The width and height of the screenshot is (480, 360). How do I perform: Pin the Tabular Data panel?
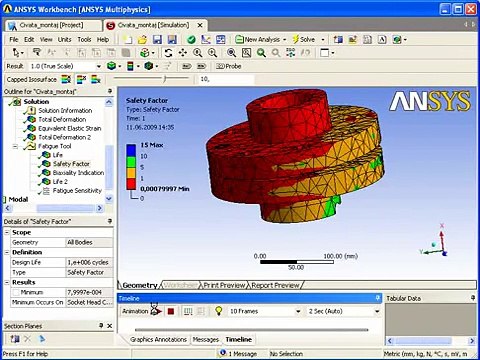tap(473, 298)
